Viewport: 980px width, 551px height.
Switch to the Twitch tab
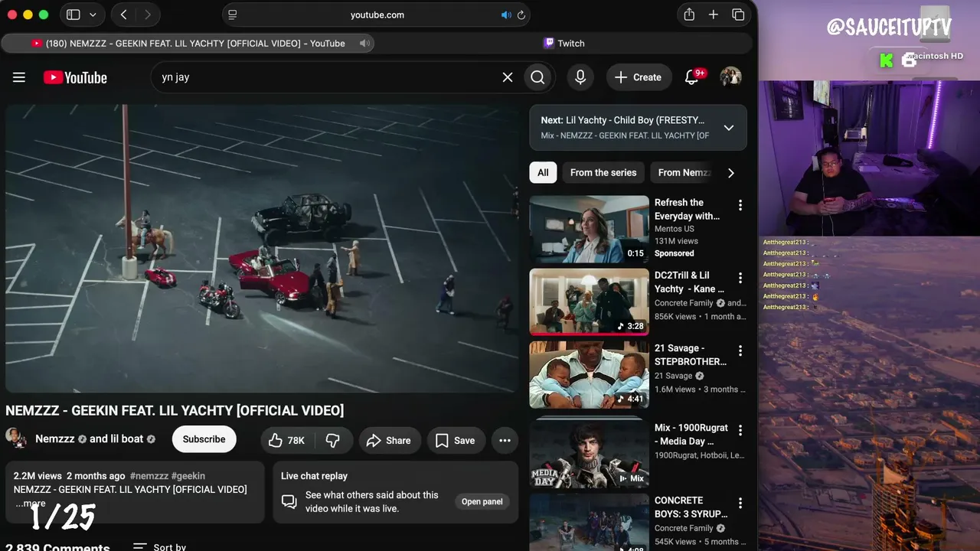coord(564,44)
